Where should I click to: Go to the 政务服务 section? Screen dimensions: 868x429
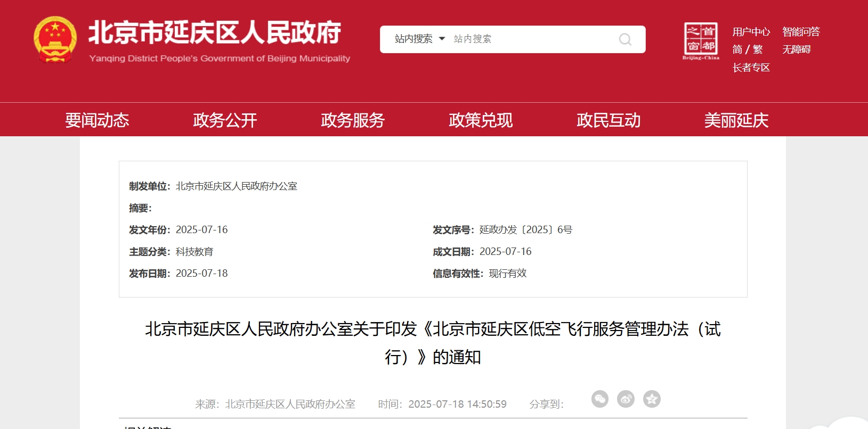(353, 120)
